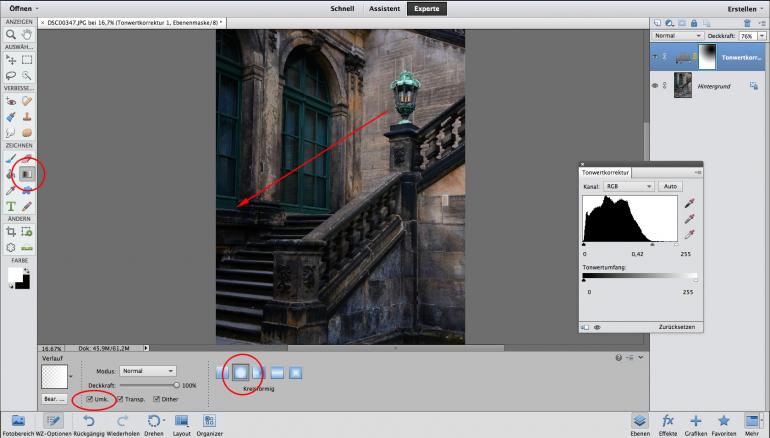This screenshot has height=438, width=770.
Task: Select the Clone Stamp tool
Action: tap(27, 117)
